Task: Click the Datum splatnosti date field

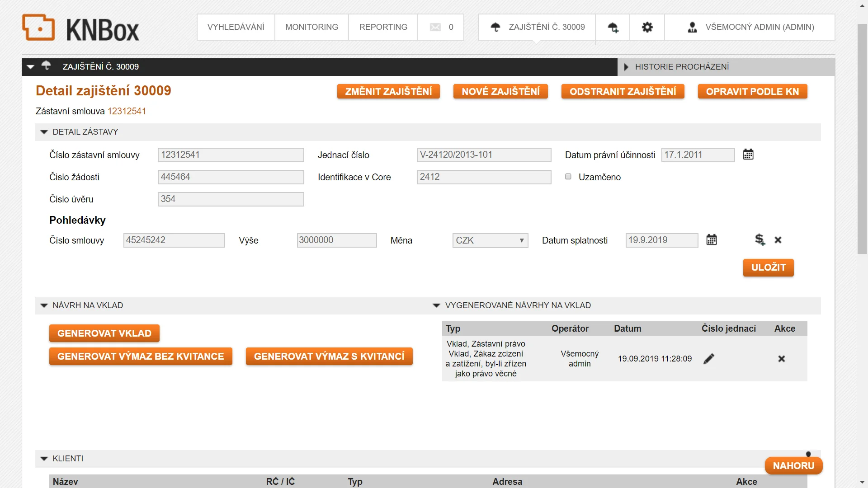Action: tap(662, 240)
